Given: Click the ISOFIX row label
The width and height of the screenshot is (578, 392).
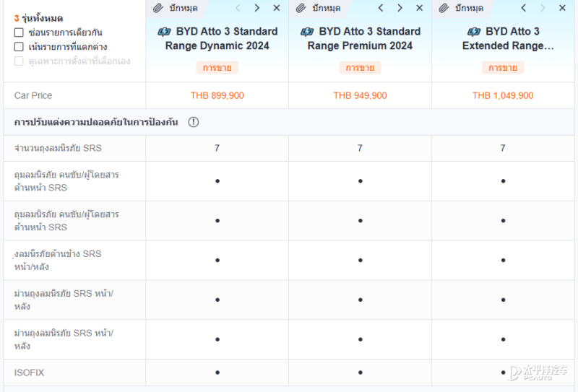Looking at the screenshot, I should click(x=29, y=373).
